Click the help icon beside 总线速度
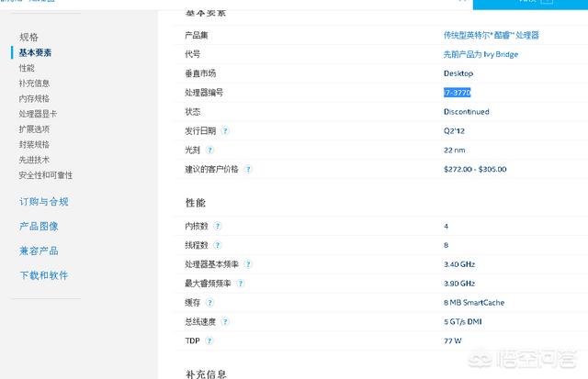Viewport: 588px width, 379px height. [225, 321]
